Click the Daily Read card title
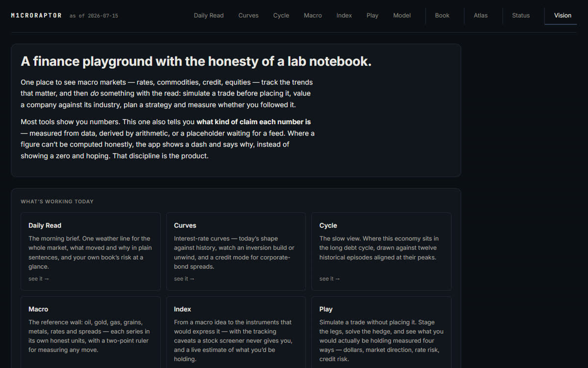 45,226
